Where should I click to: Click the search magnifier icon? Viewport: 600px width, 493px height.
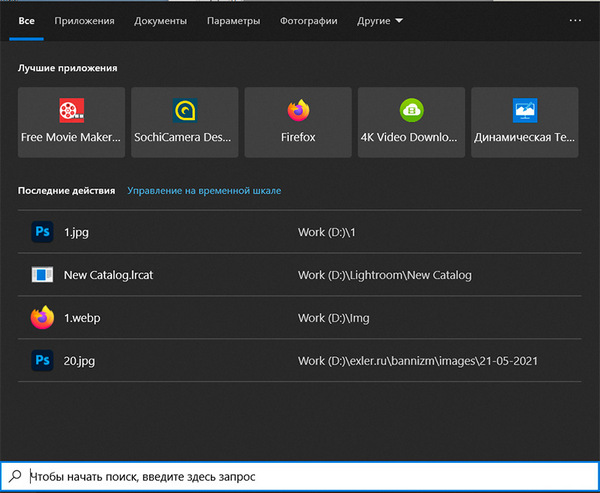pos(16,477)
